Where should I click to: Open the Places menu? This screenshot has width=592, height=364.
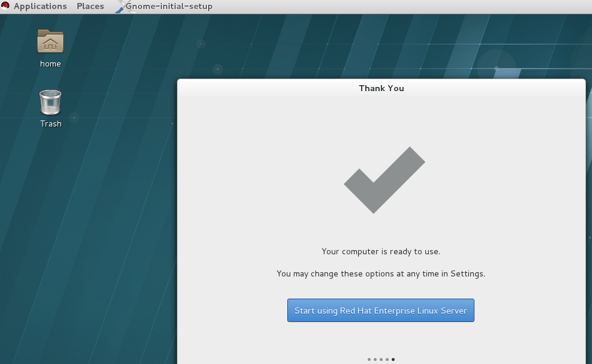(90, 7)
